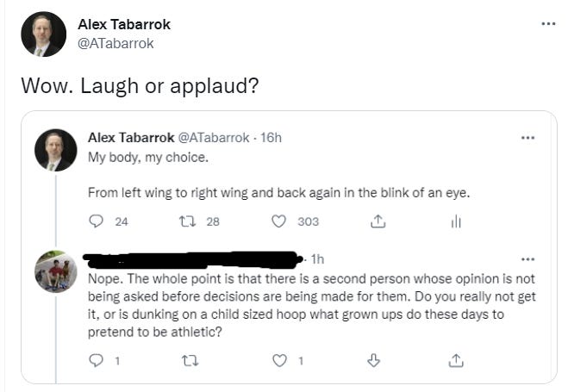Like the tweet with 303 likes
The width and height of the screenshot is (568, 392).
click(279, 221)
